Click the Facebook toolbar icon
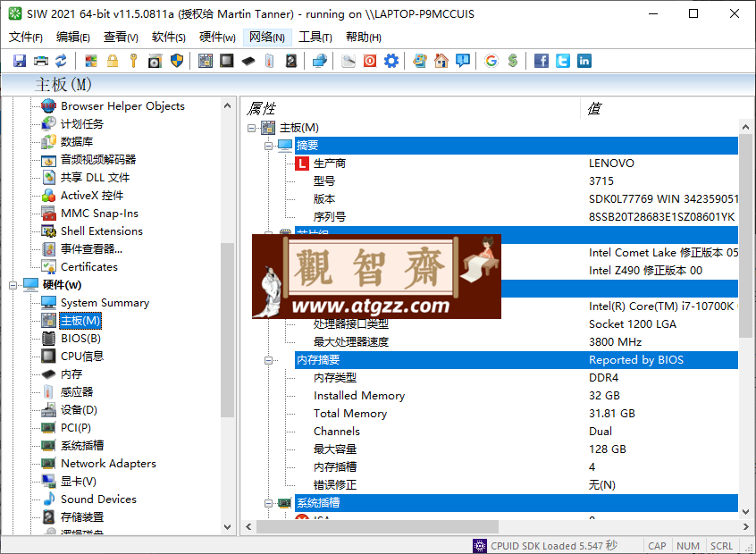Screen dimensions: 756x554 [x=541, y=61]
